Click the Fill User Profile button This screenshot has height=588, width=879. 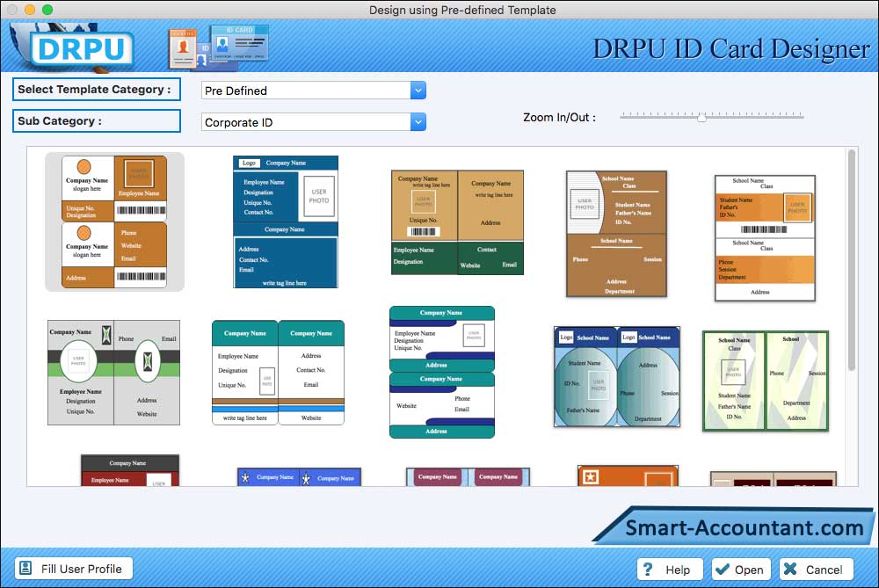point(74,569)
